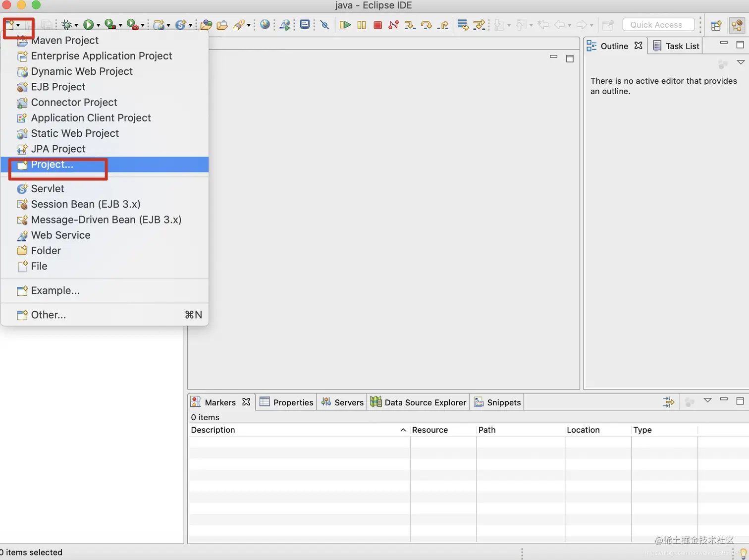The height and width of the screenshot is (560, 749).
Task: Select Application Client Project entry
Action: pyautogui.click(x=105, y=118)
